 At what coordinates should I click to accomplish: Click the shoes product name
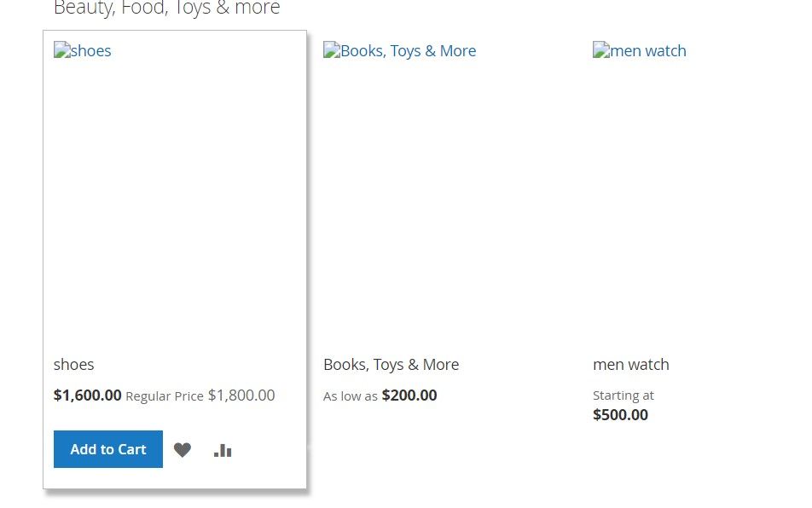pos(74,364)
